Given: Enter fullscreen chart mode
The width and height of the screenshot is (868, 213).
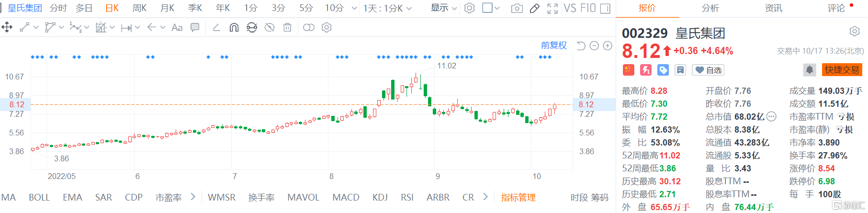Looking at the screenshot, I should click(x=552, y=9).
